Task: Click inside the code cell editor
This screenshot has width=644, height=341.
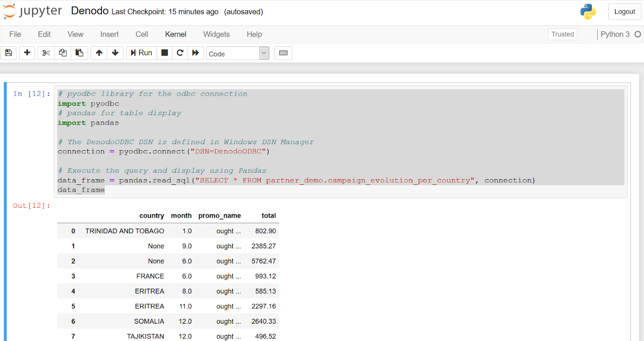Action: [341, 142]
